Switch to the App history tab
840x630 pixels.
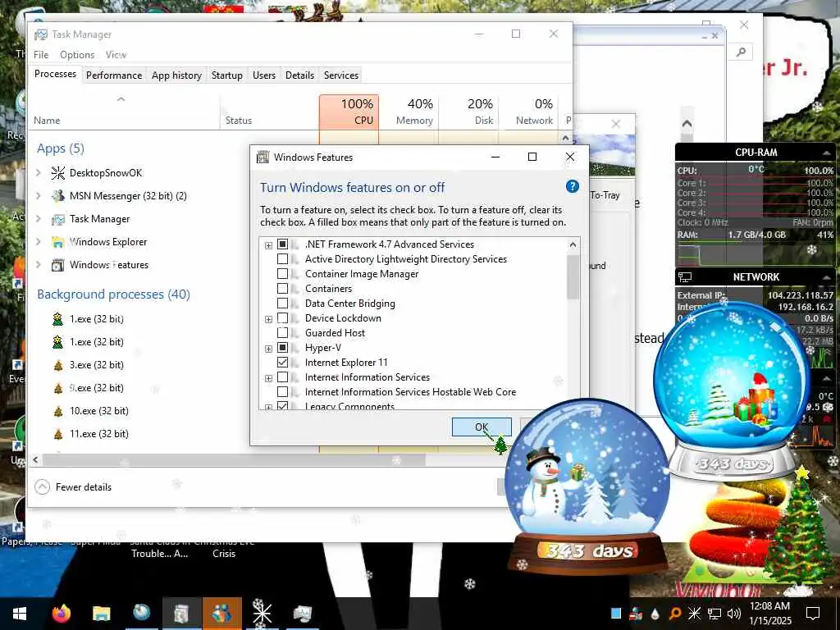[x=176, y=75]
